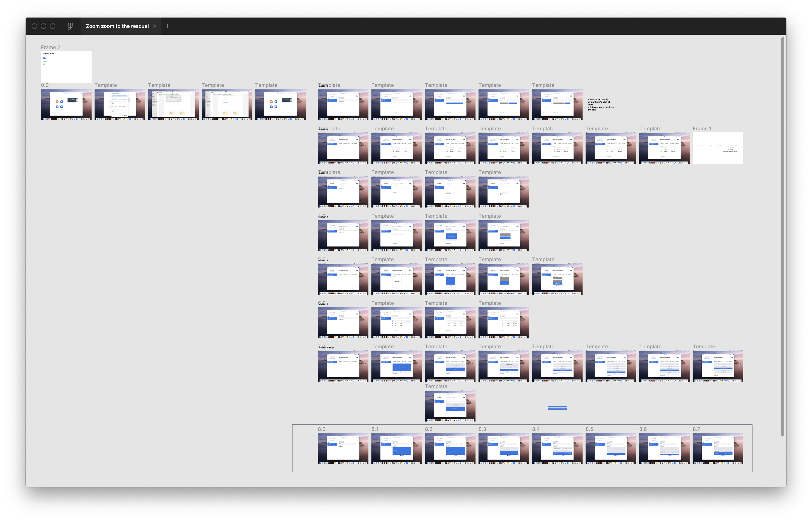812x521 pixels.
Task: Click the vertical canvas scrollbar
Action: 782,237
